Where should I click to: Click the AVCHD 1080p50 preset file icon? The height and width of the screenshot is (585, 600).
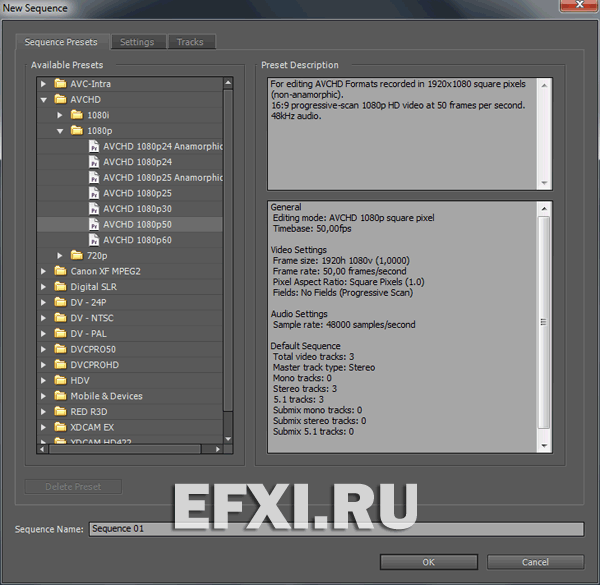[94, 224]
